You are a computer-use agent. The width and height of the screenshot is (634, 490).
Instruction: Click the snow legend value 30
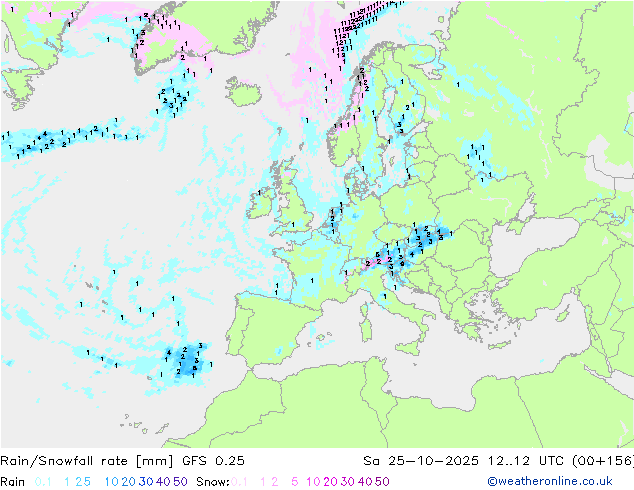pos(348,482)
